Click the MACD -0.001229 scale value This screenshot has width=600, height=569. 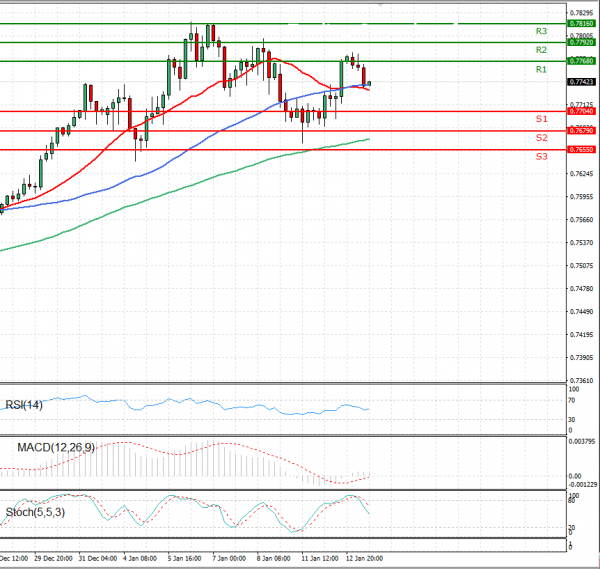tap(583, 485)
